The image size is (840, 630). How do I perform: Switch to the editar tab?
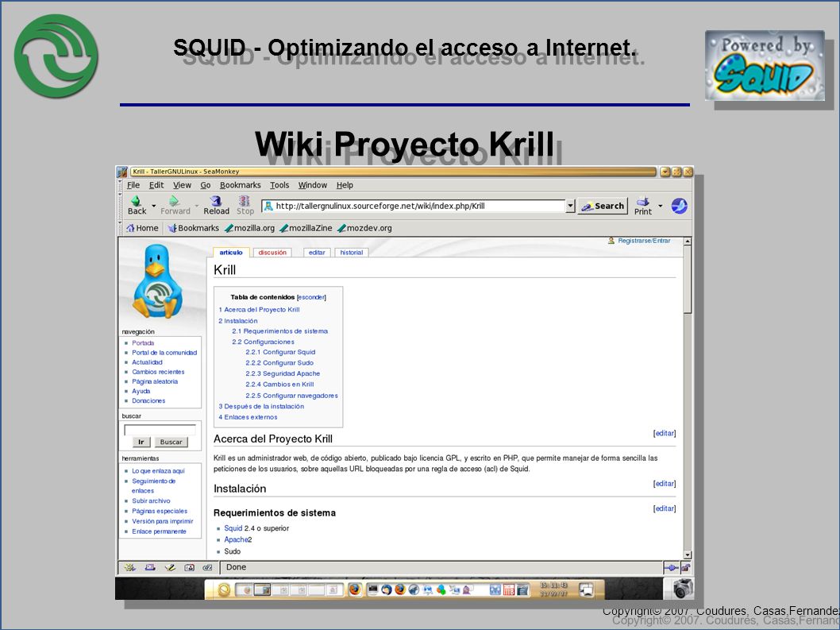(317, 253)
